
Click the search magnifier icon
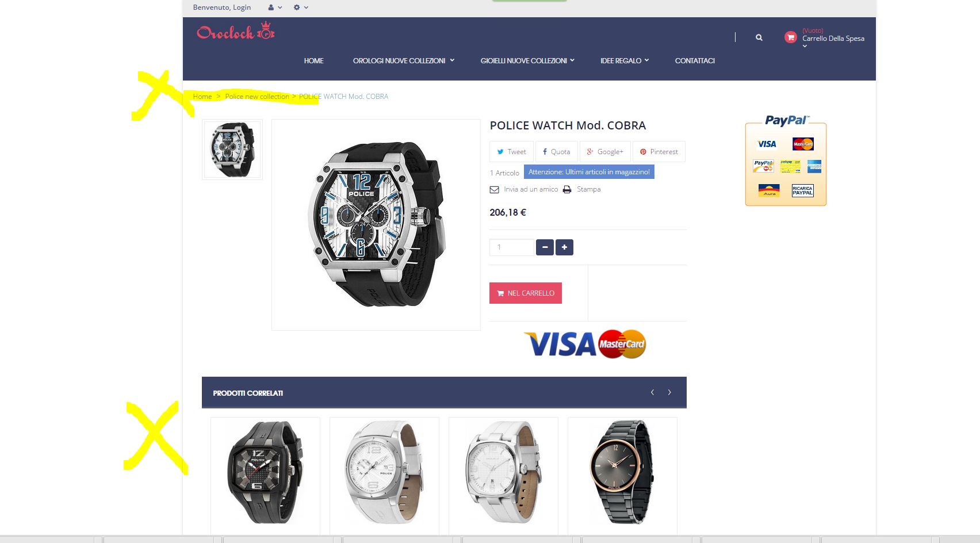coord(759,37)
